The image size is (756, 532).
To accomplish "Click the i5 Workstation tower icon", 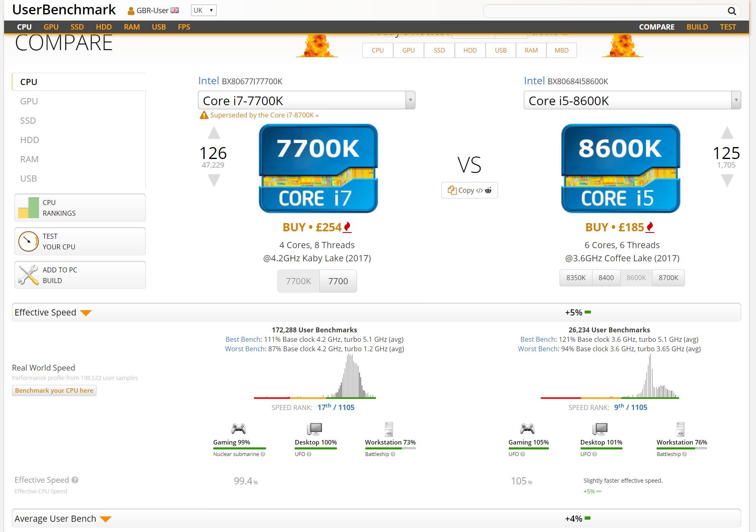I will [681, 429].
